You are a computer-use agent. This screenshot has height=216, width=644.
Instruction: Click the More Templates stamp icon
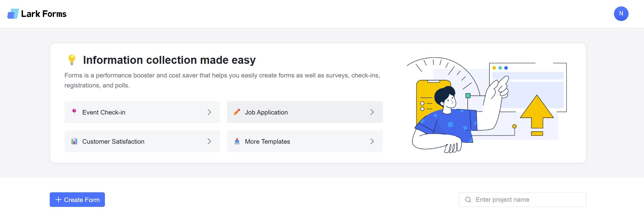tap(237, 141)
